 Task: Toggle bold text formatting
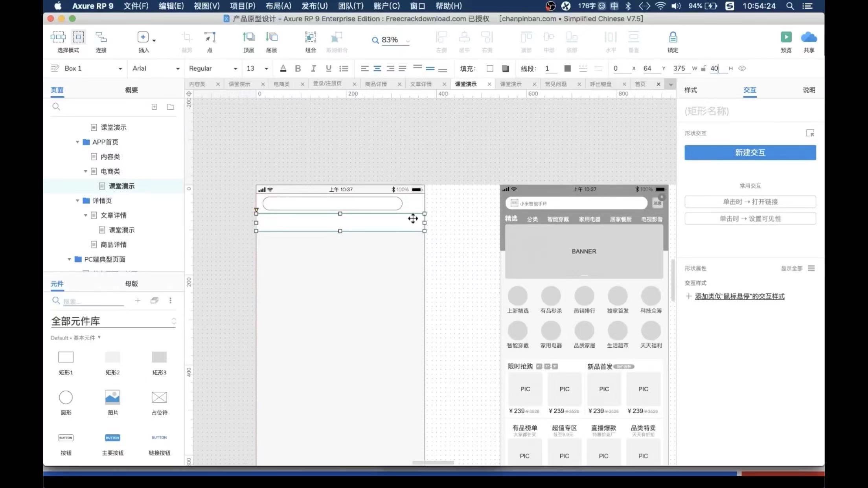tap(298, 68)
